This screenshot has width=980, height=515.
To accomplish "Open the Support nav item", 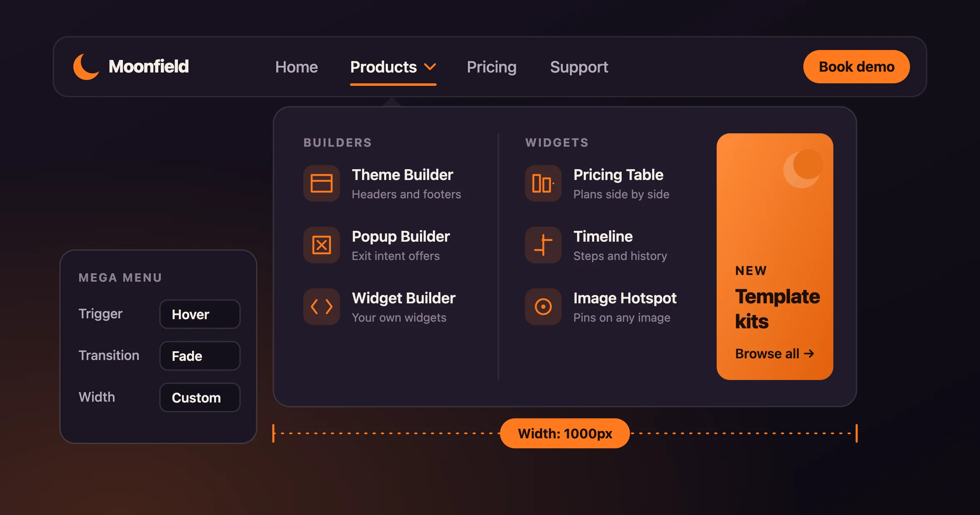I will tap(579, 67).
